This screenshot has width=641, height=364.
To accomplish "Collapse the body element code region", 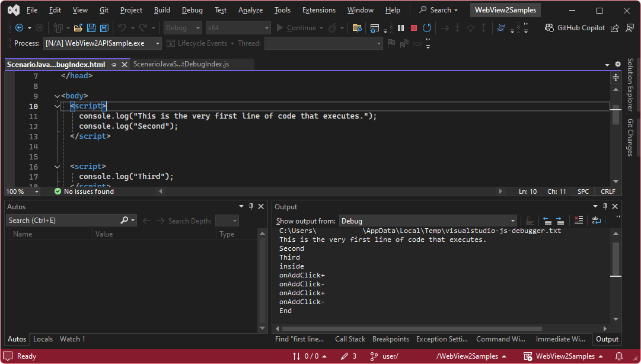I will click(57, 95).
